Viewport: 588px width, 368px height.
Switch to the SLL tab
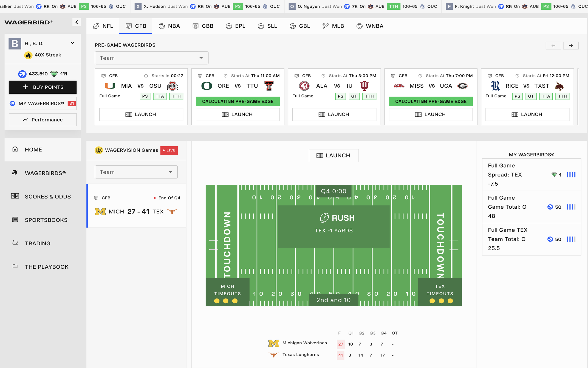tap(268, 26)
